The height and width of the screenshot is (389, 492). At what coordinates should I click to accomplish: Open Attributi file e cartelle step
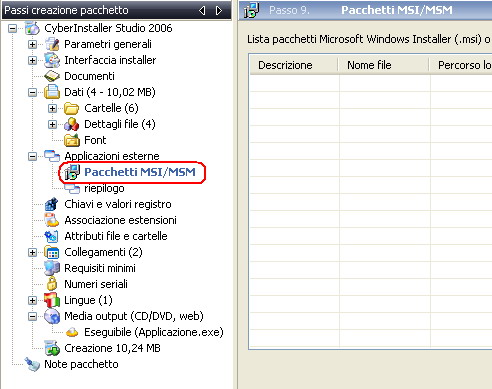click(116, 236)
